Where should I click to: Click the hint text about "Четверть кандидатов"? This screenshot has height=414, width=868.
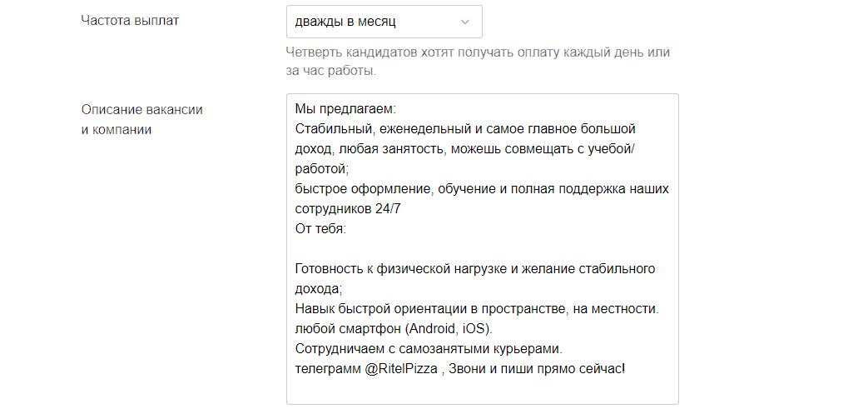coord(478,62)
